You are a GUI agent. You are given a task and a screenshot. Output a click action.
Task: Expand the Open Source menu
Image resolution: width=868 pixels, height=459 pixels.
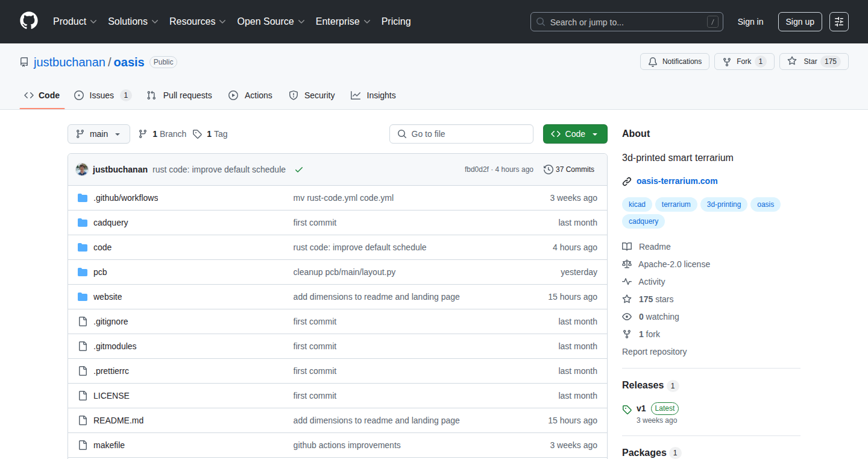click(271, 21)
